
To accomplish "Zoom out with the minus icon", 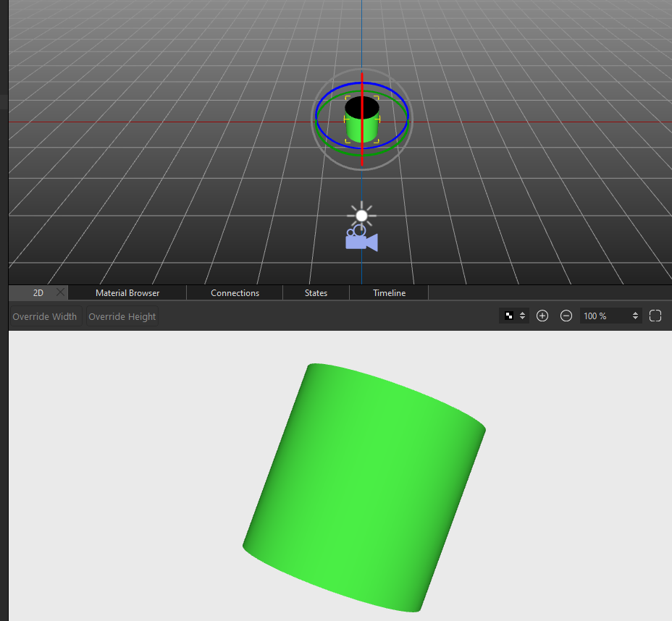I will click(566, 316).
